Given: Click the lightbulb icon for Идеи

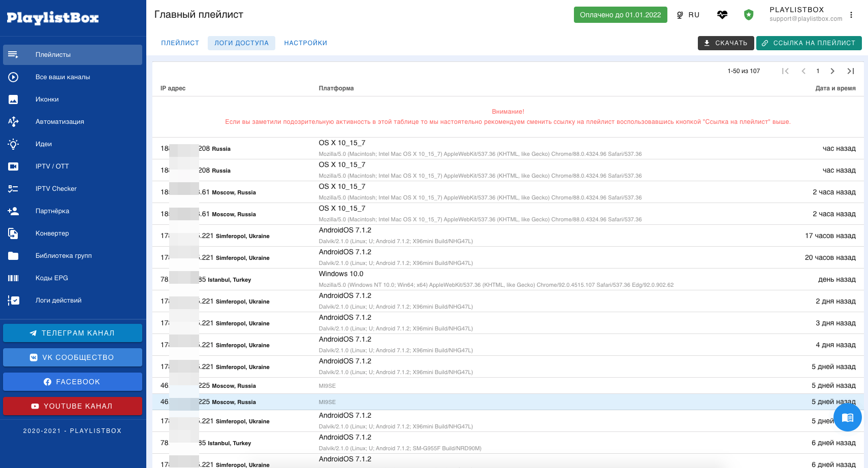Looking at the screenshot, I should pos(13,144).
